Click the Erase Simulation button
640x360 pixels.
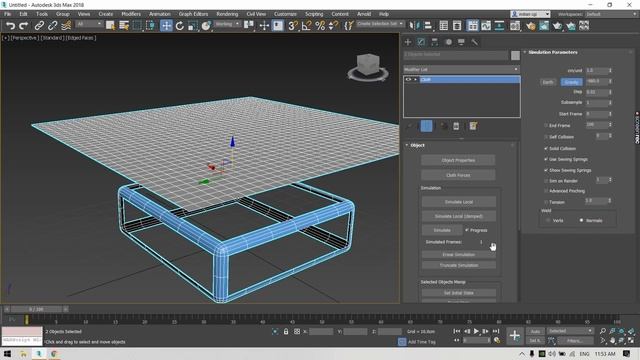coord(459,254)
